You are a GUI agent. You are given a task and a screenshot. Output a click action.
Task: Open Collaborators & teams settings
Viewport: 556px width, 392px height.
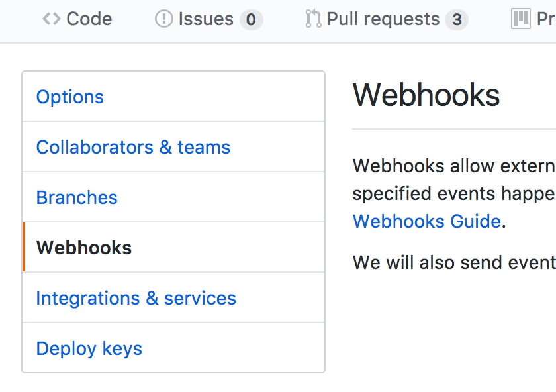pos(133,147)
